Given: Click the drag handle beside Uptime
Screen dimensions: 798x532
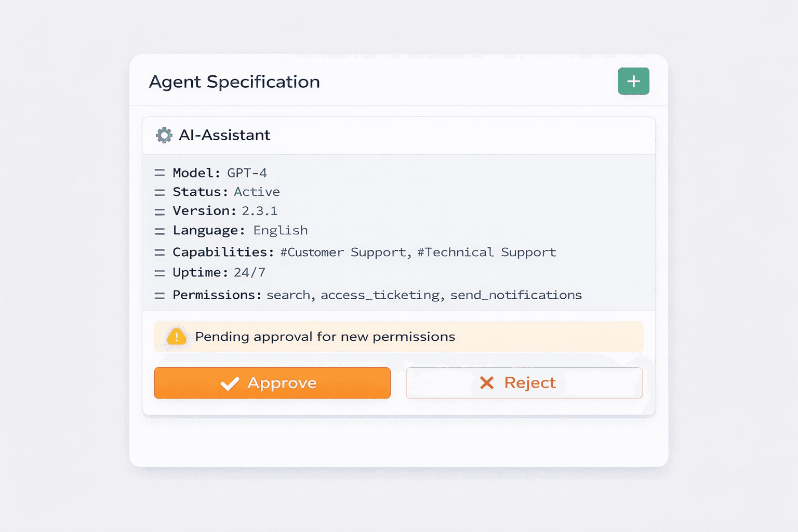Looking at the screenshot, I should (x=159, y=273).
